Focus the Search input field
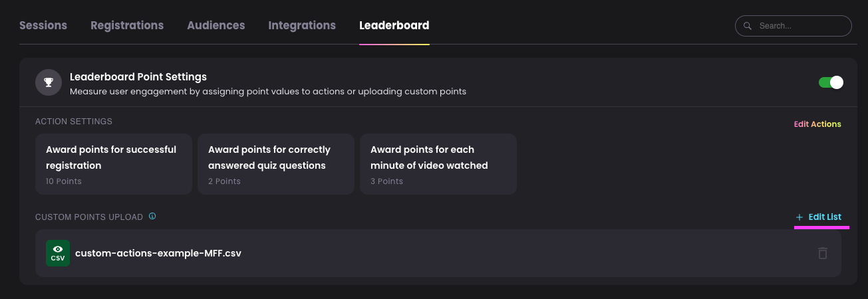The image size is (868, 299). (x=794, y=26)
